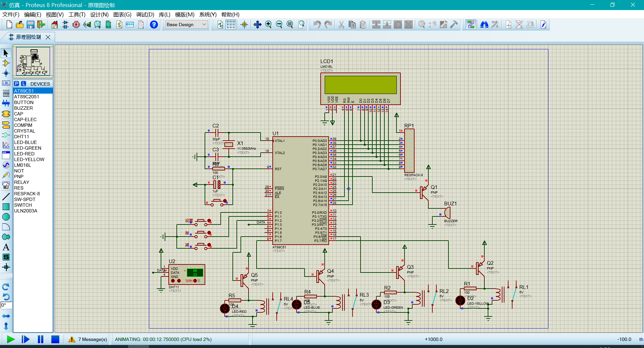Image resolution: width=644 pixels, height=348 pixels.
Task: Select the 2D circle graphics tool
Action: (6, 217)
